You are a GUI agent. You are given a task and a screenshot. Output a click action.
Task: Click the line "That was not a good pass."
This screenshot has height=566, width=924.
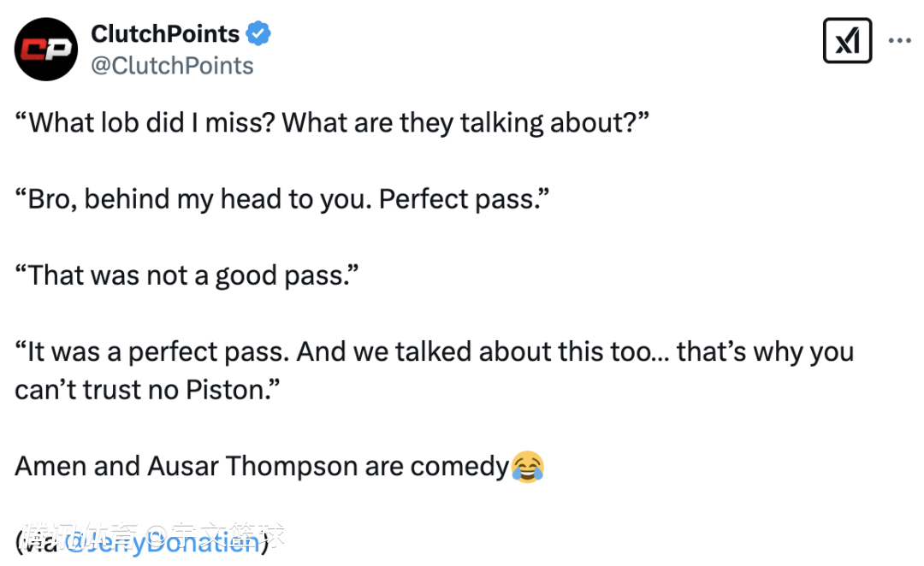pyautogui.click(x=187, y=275)
